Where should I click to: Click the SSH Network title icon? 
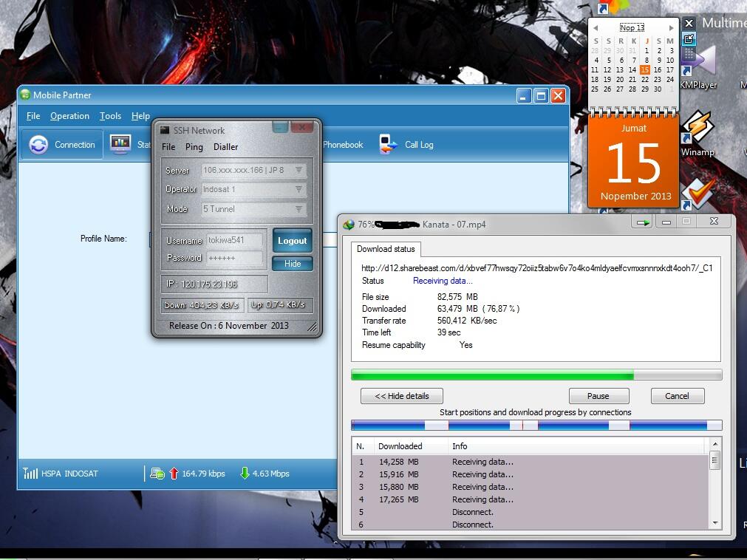165,130
